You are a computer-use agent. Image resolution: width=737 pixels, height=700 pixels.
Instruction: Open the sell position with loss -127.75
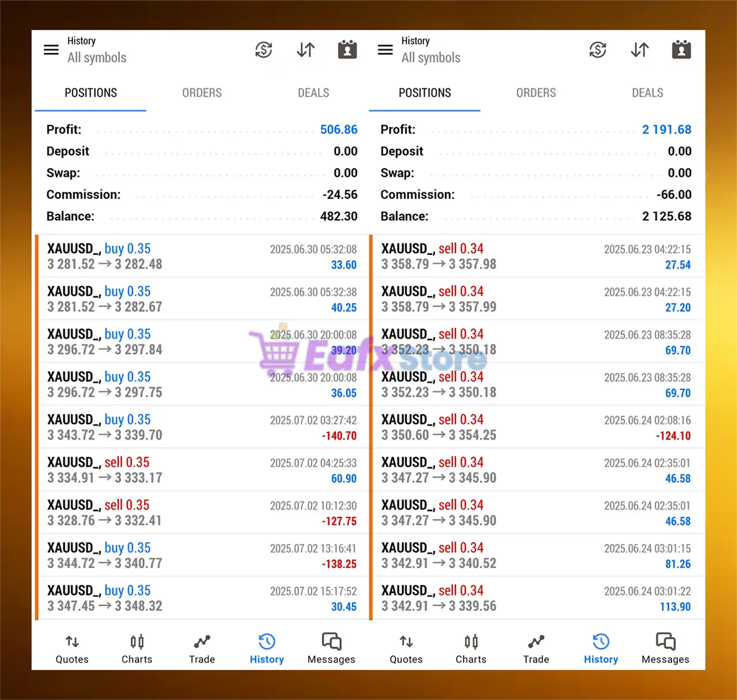(202, 512)
